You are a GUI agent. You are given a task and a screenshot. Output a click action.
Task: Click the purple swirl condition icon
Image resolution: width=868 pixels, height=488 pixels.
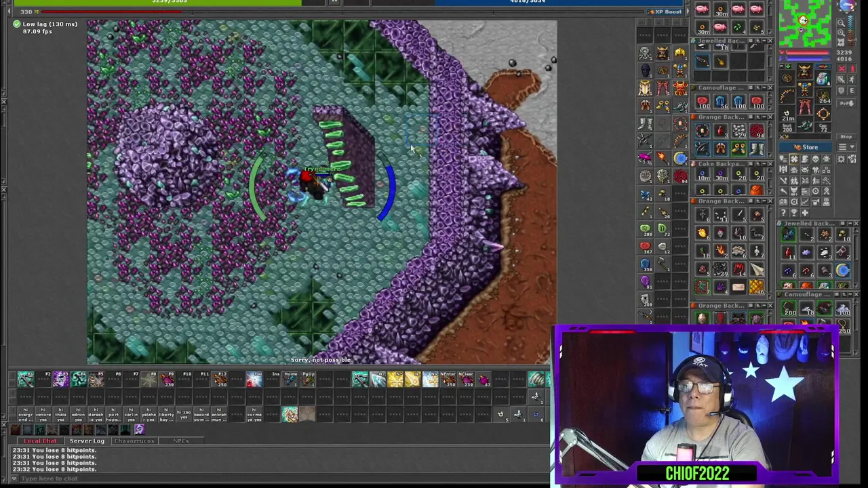pos(140,429)
